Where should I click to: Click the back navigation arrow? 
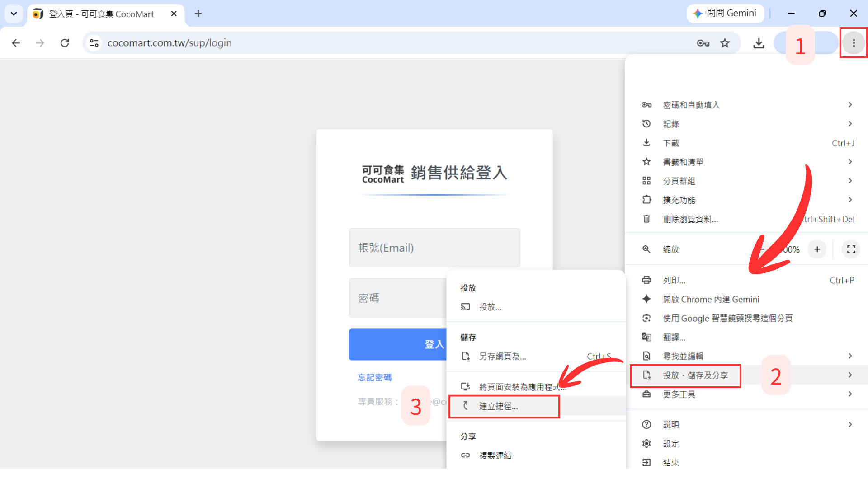coord(16,43)
